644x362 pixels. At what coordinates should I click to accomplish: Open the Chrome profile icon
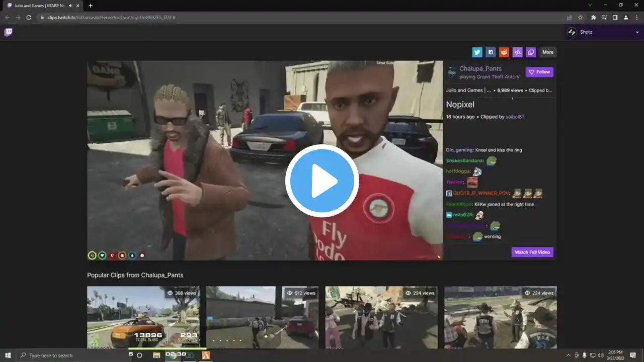626,17
